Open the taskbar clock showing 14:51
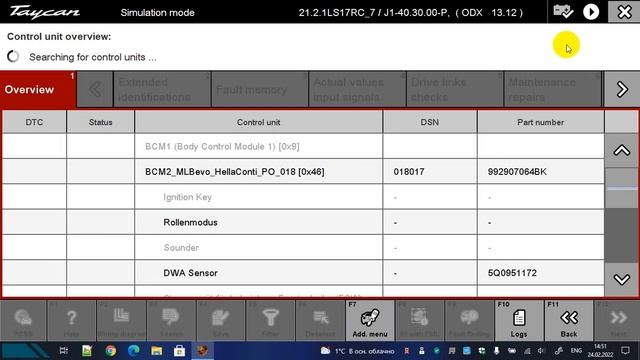The image size is (640, 360). click(600, 351)
